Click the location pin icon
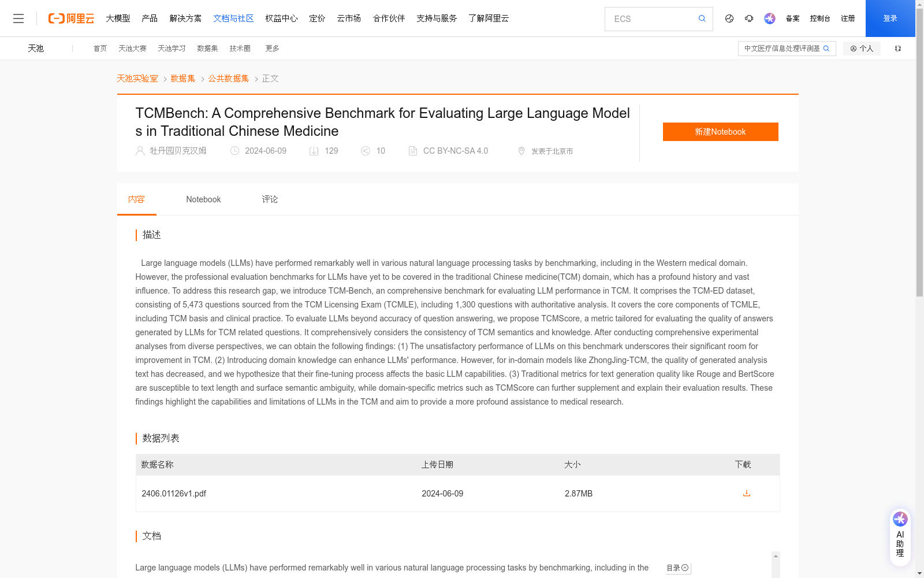The image size is (924, 578). pos(521,151)
